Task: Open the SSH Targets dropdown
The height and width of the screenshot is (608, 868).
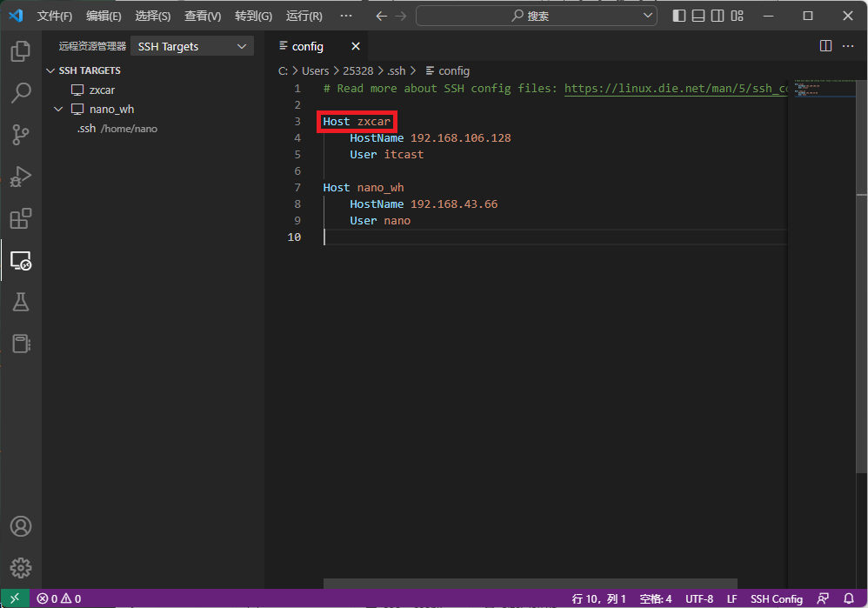Action: (x=191, y=46)
